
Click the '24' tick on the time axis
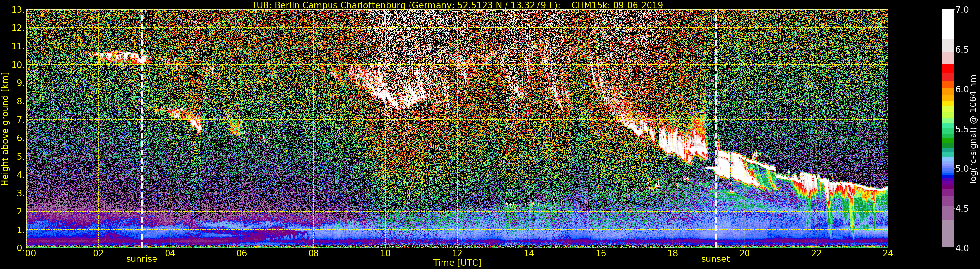[x=888, y=253]
